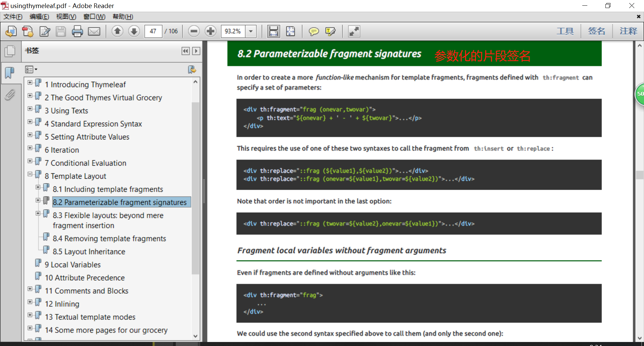Open the 文件(F) menu
The width and height of the screenshot is (644, 346).
[13, 17]
